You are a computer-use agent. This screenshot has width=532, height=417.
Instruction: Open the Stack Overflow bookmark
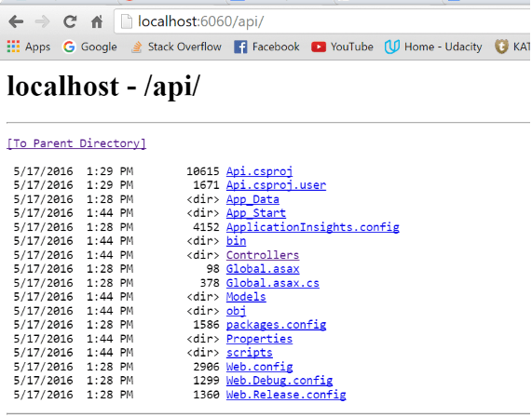pyautogui.click(x=176, y=47)
